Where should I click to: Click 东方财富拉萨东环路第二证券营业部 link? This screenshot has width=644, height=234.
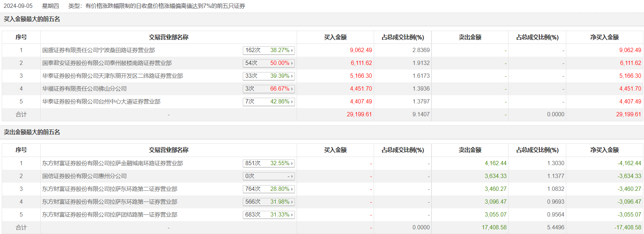110,189
